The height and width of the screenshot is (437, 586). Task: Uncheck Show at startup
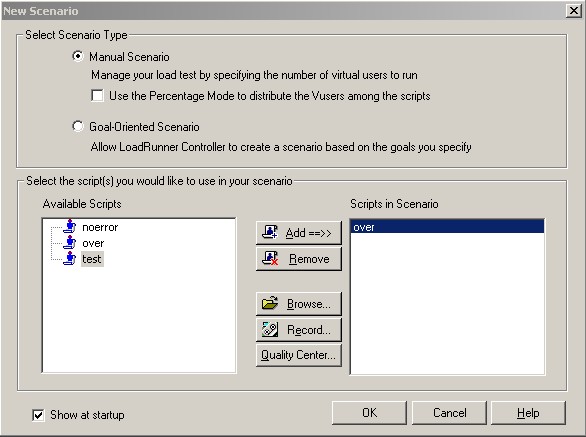(x=38, y=415)
